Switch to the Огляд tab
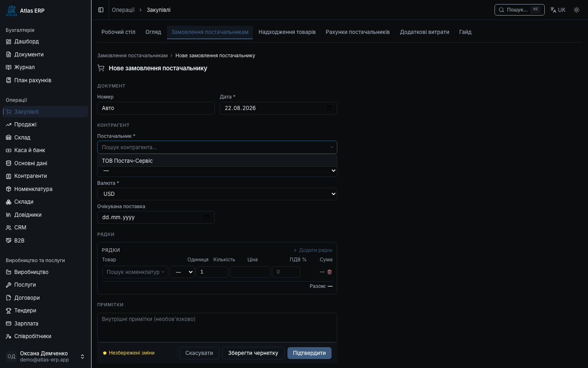This screenshot has width=588, height=368. [153, 32]
